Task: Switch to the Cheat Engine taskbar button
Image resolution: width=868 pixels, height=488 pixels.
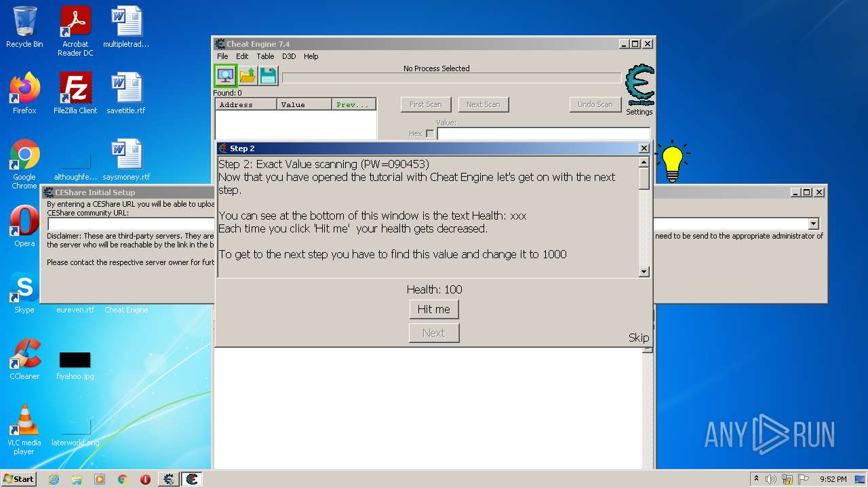Action: coord(168,479)
